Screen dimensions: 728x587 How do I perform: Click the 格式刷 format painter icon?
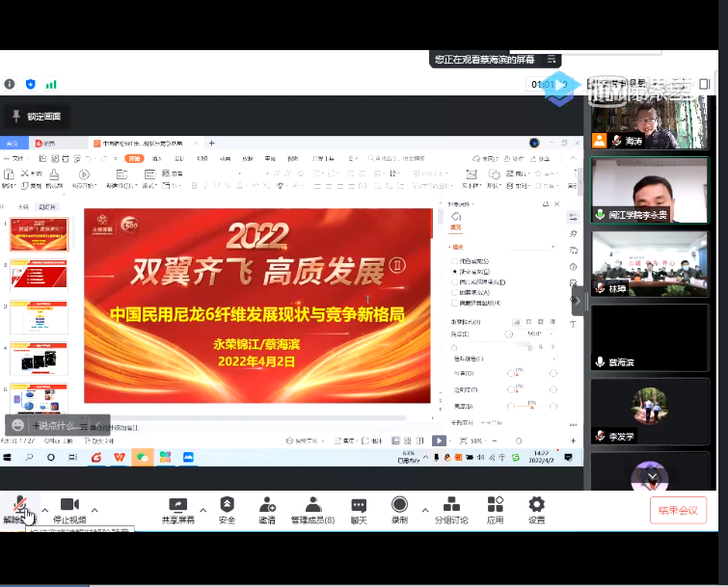tap(54, 174)
